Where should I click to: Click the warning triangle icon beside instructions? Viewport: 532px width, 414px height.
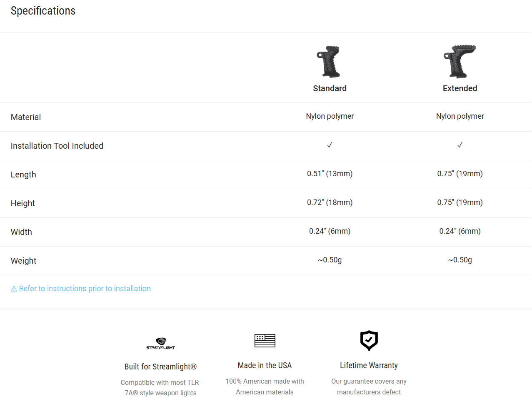click(x=14, y=289)
